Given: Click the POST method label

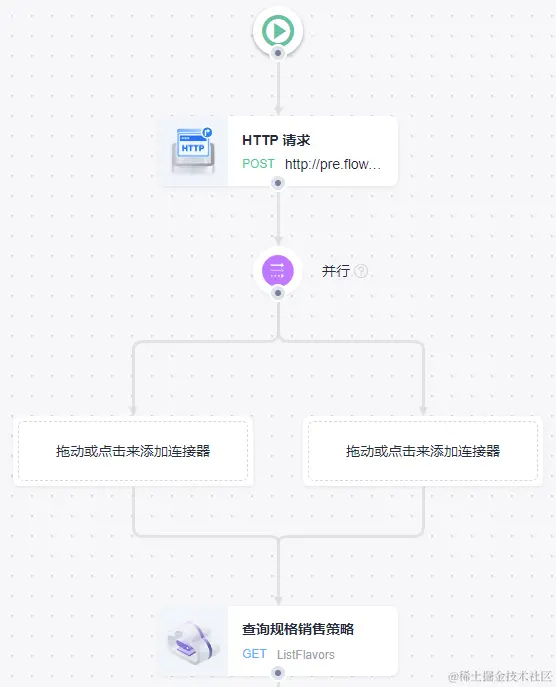Looking at the screenshot, I should 258,164.
